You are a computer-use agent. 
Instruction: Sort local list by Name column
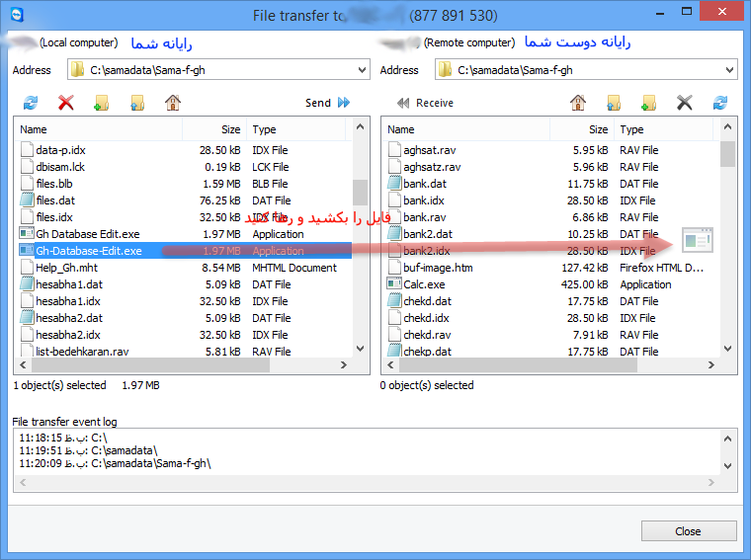(100, 129)
